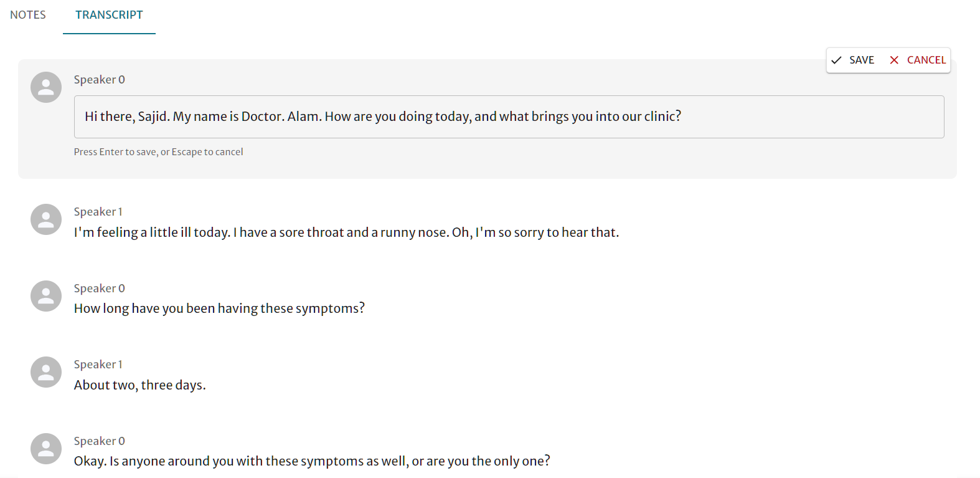
Task: Click into the 'Hi there, Sajid' text field
Action: click(x=509, y=117)
